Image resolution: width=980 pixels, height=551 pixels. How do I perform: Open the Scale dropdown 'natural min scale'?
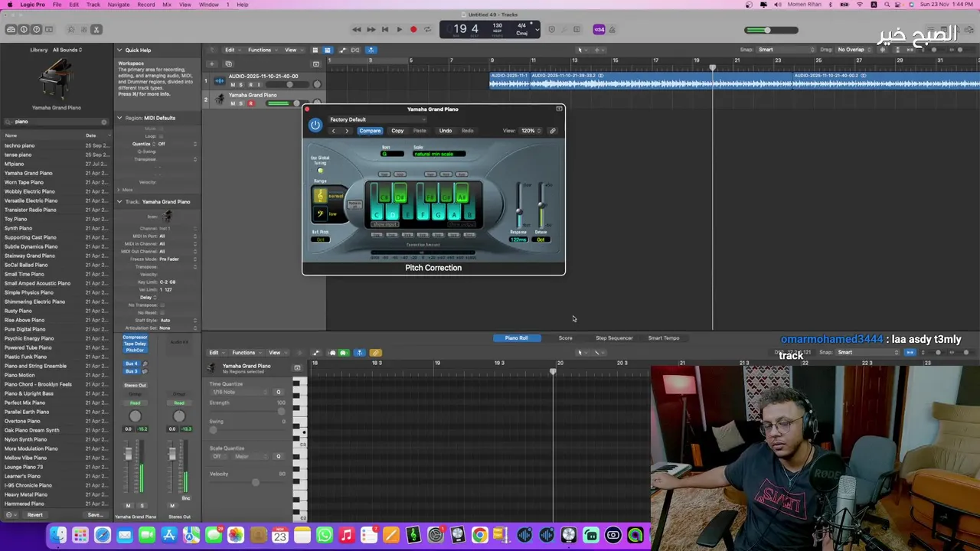click(x=439, y=154)
